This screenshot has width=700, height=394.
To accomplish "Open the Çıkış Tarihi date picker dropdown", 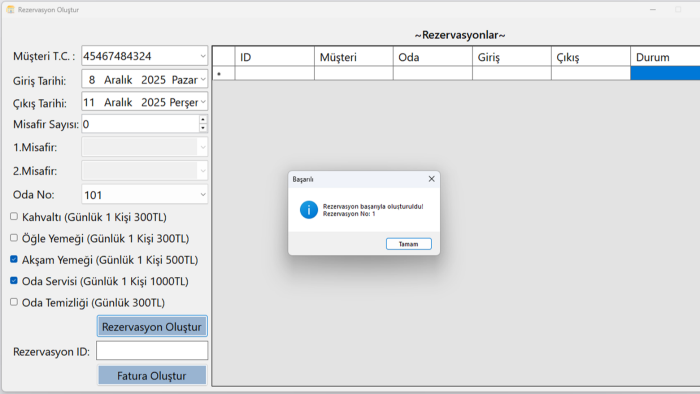I will coord(203,102).
